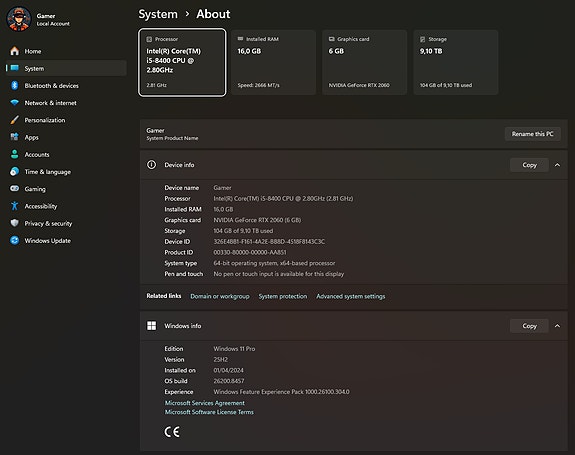Copy the Windows info details
575x455 pixels.
(x=529, y=326)
